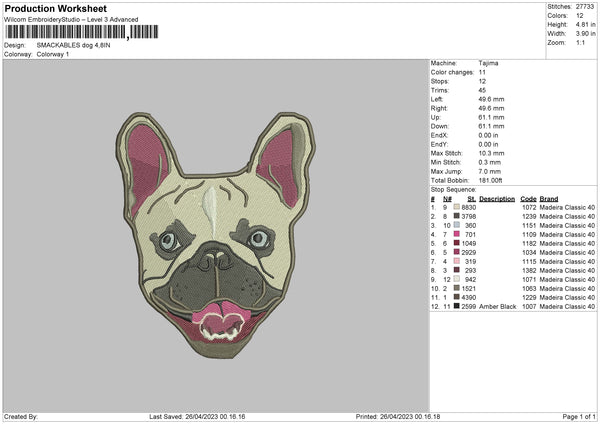Click the Description column header
Screen dimensions: 600x424
497,199
